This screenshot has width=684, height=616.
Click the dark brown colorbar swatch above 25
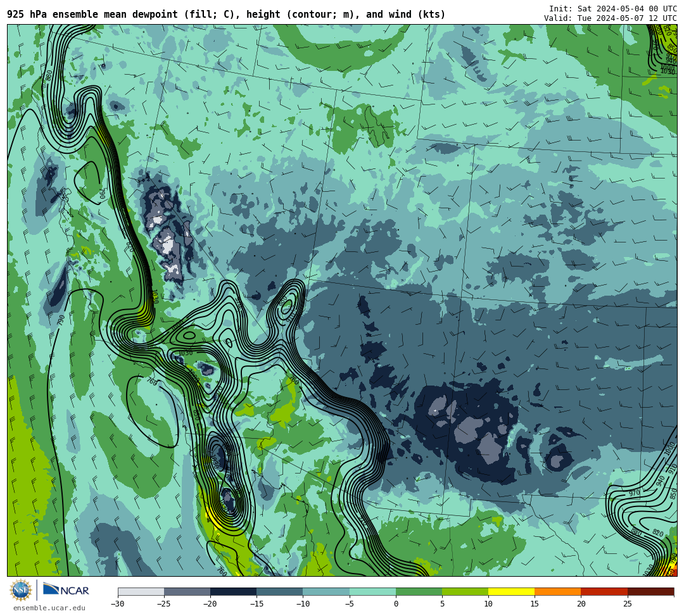coord(651,591)
